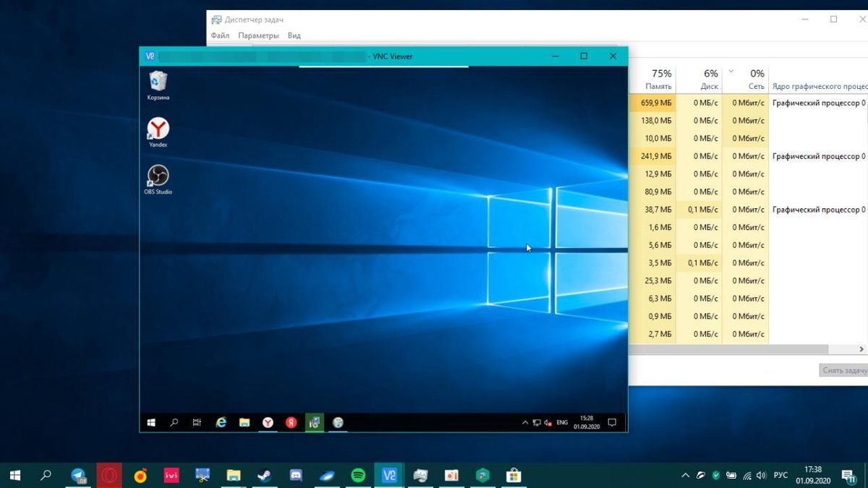Viewport: 868px width, 488px height.
Task: Show hidden icons in remote system tray
Action: 525,423
